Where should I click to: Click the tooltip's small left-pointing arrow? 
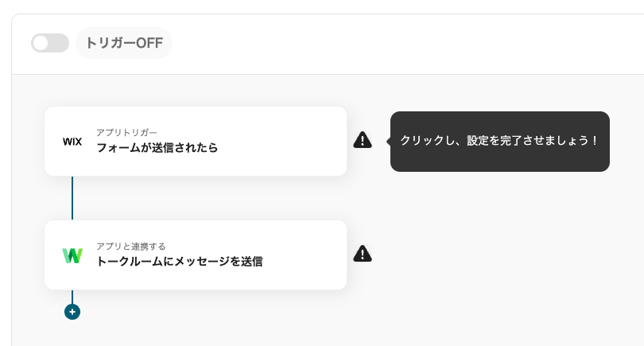pos(388,141)
